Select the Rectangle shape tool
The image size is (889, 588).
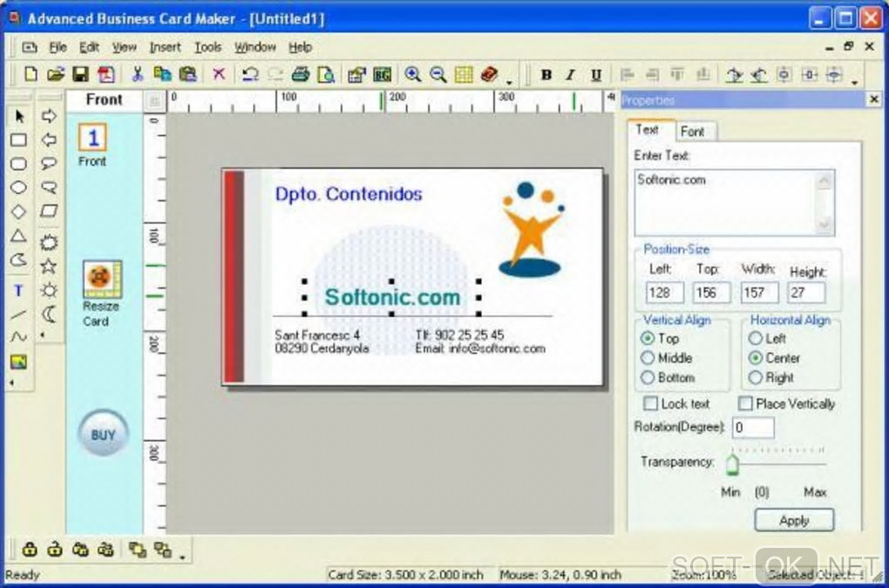(x=18, y=140)
